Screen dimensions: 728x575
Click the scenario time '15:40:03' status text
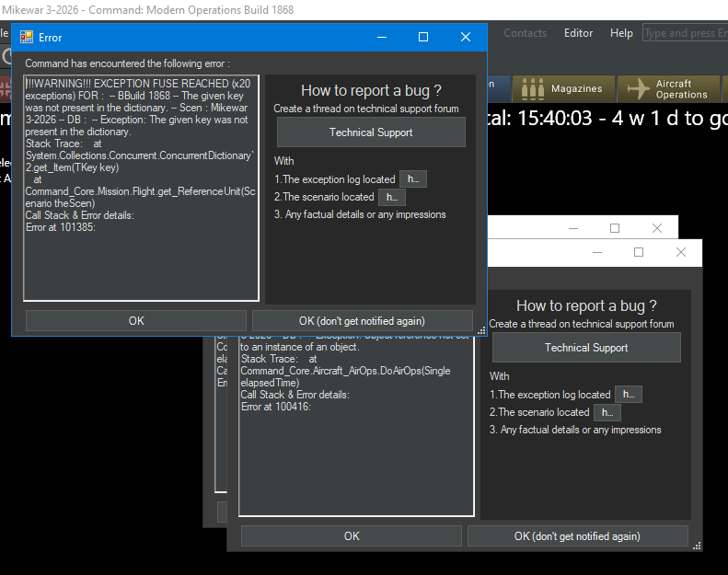click(555, 119)
